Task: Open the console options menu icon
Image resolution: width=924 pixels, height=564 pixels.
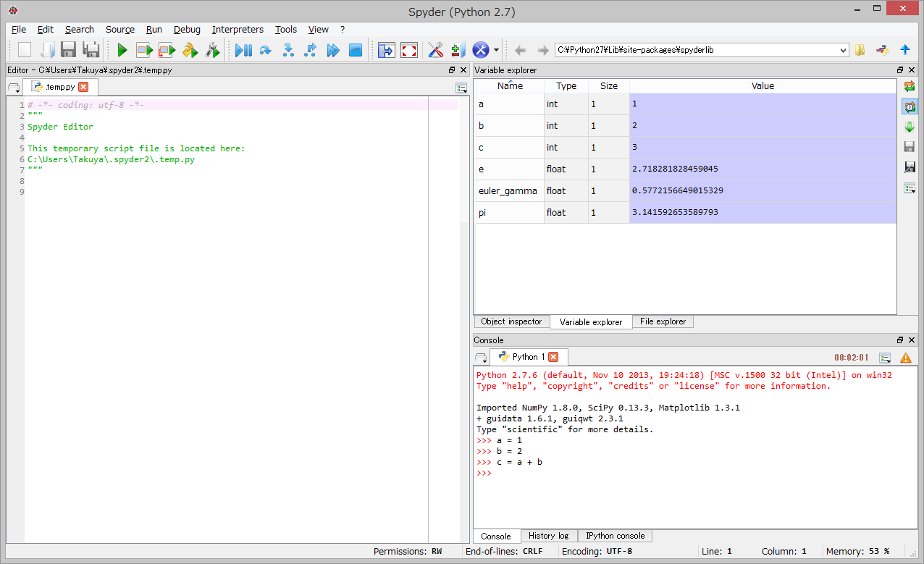Action: click(x=885, y=358)
